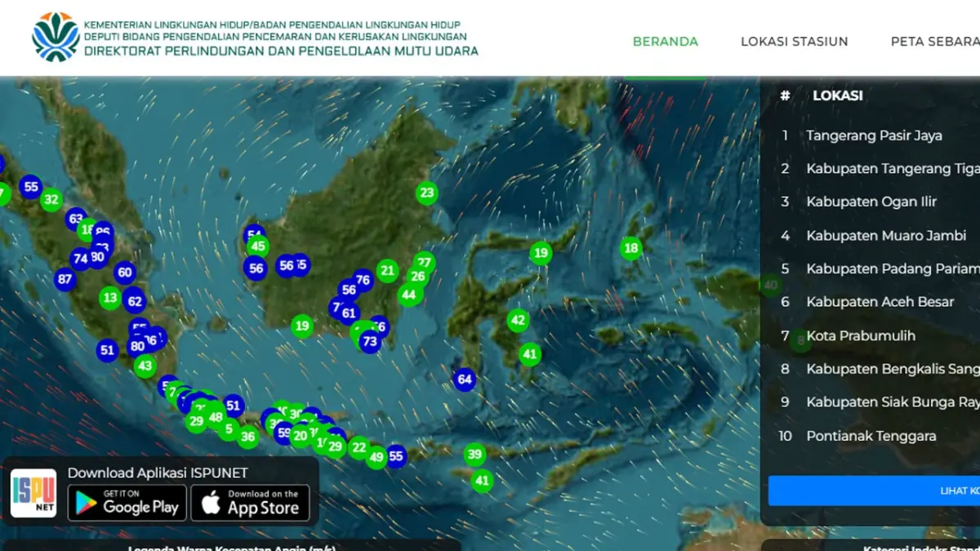Select the green station marker 43
Viewport: 980px width, 551px height.
[x=145, y=366]
